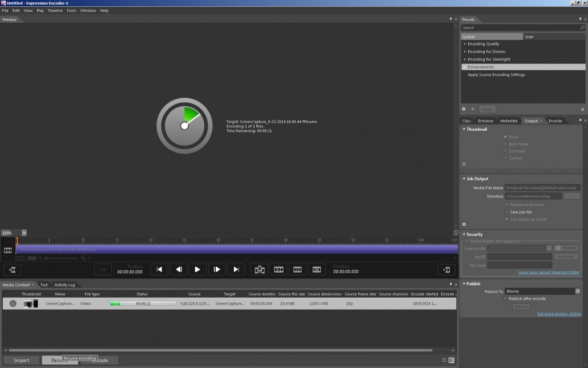Step forward one frame
Image resolution: width=588 pixels, height=368 pixels.
217,269
